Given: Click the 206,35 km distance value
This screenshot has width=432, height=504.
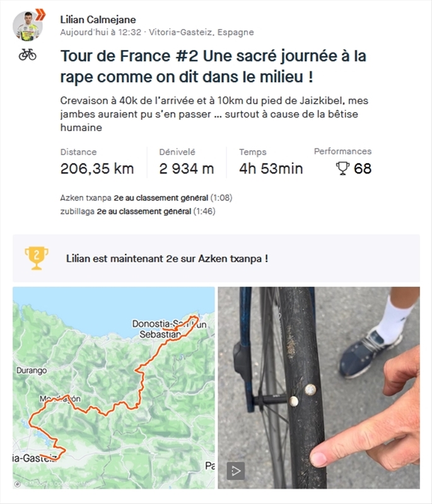Looking at the screenshot, I should coord(97,169).
